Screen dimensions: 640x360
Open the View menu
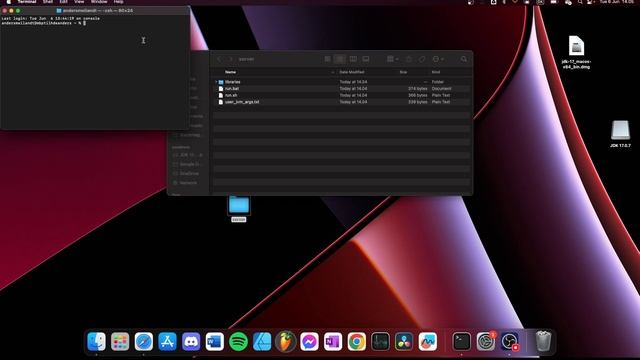(x=79, y=2)
